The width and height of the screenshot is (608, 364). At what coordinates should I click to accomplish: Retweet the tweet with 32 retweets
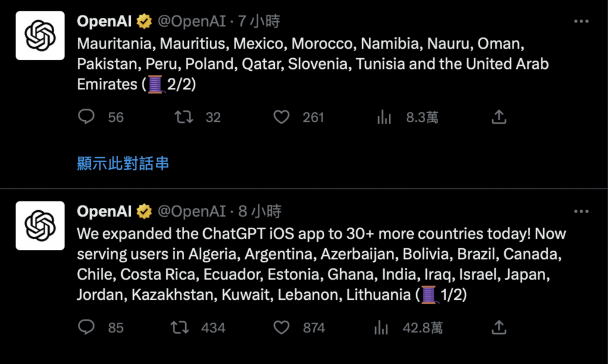[184, 116]
